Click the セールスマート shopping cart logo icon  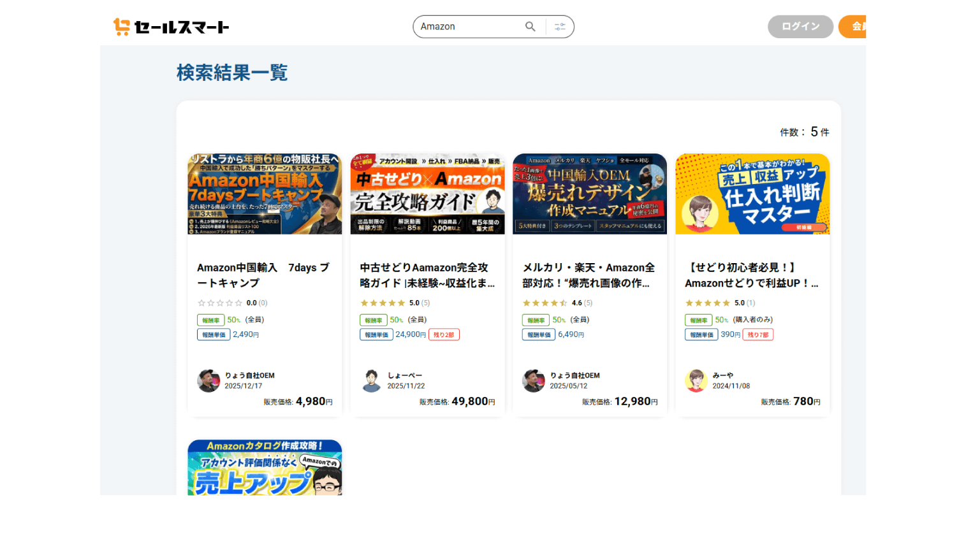tap(120, 26)
